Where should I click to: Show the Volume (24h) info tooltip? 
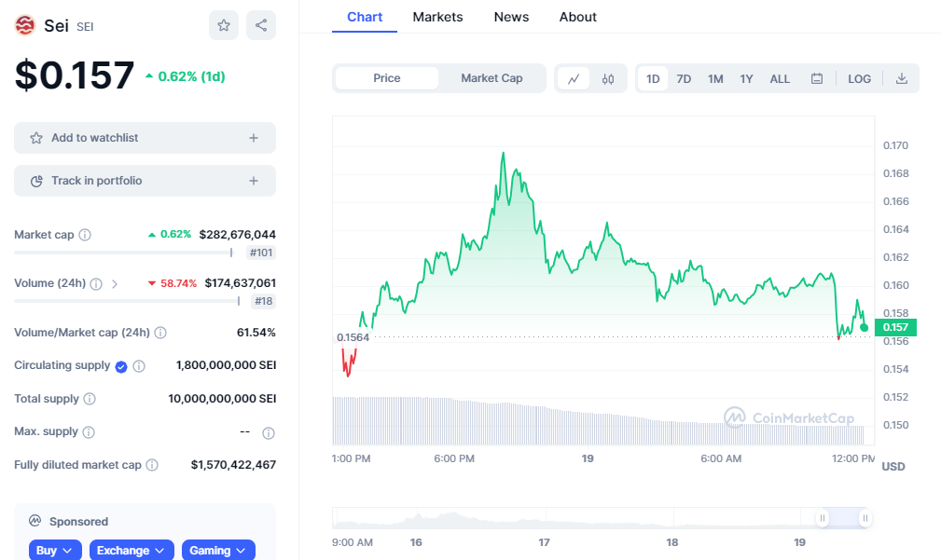[x=96, y=283]
